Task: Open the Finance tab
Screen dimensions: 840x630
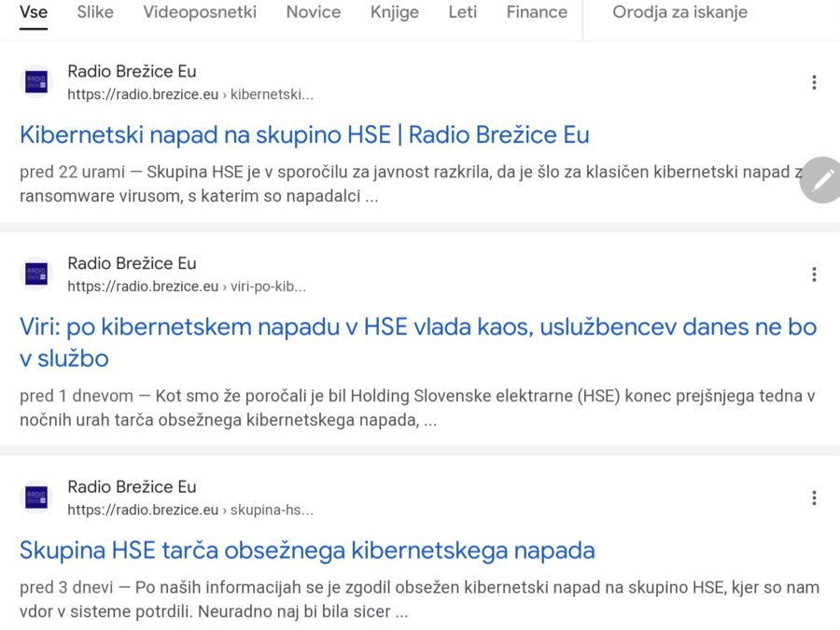Action: [537, 12]
